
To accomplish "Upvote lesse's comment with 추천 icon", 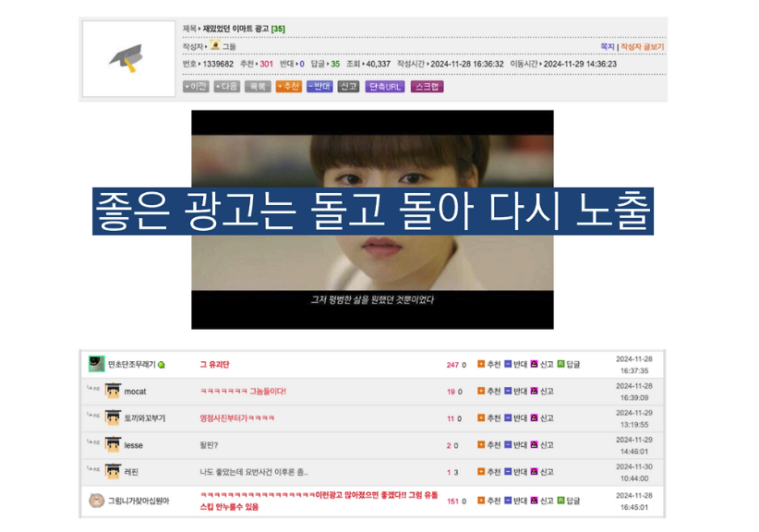I will point(481,445).
